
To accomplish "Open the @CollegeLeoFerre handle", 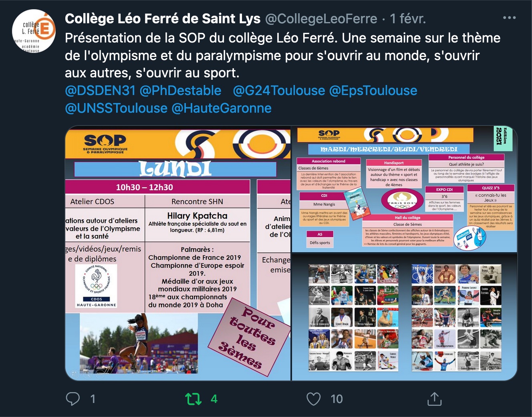I will click(321, 18).
